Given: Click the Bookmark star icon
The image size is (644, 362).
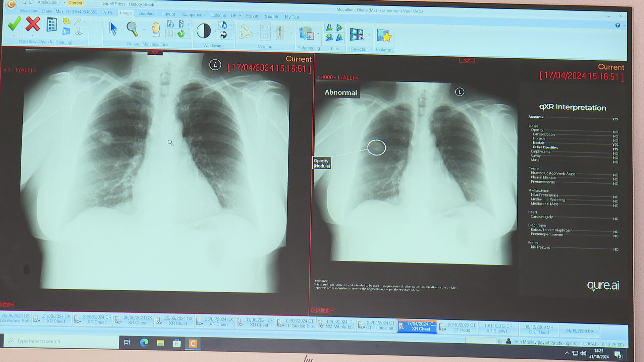Looking at the screenshot, I should 384,35.
